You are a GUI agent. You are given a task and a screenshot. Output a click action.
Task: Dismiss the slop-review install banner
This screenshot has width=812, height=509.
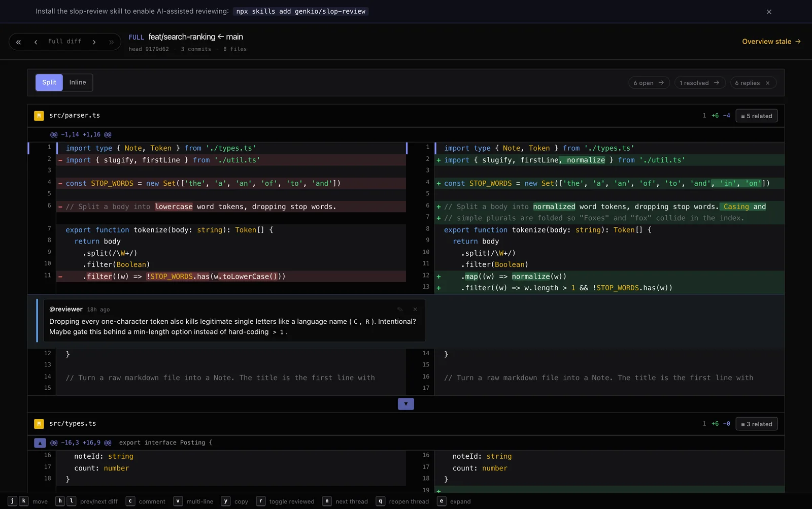tap(769, 12)
